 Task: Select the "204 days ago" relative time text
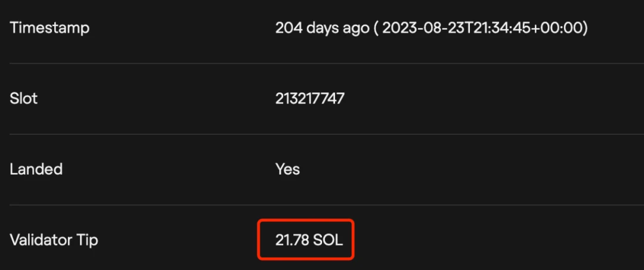[x=322, y=28]
